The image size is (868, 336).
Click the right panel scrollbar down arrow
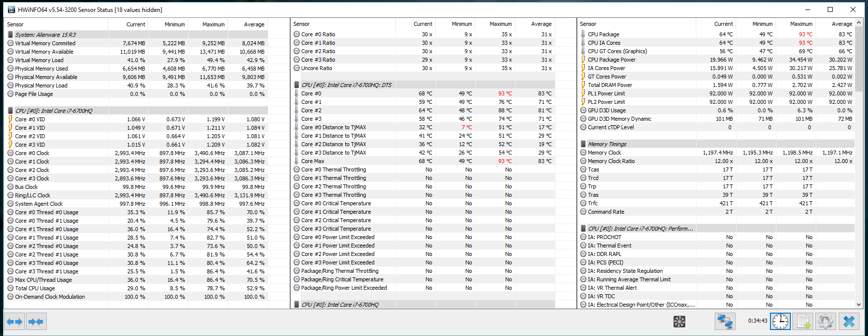(x=859, y=305)
